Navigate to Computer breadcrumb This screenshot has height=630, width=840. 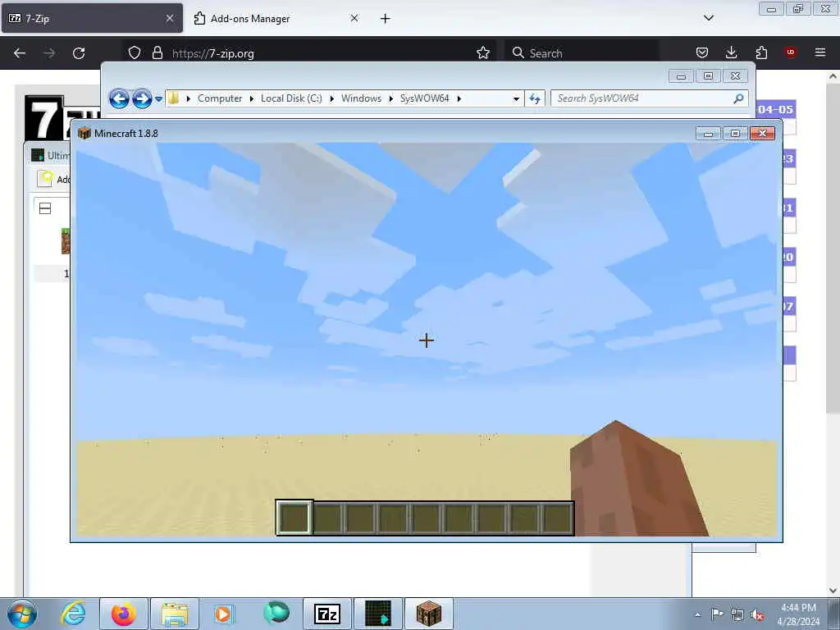point(220,98)
